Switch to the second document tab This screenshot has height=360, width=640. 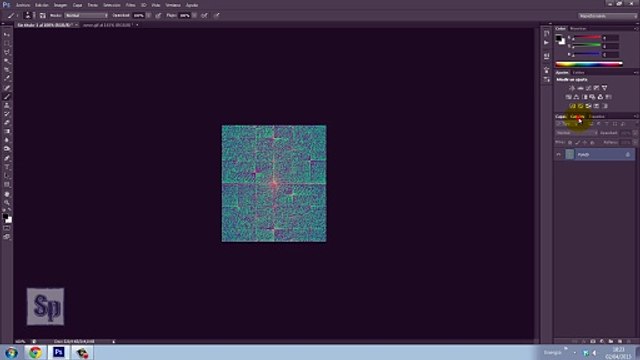pyautogui.click(x=107, y=25)
